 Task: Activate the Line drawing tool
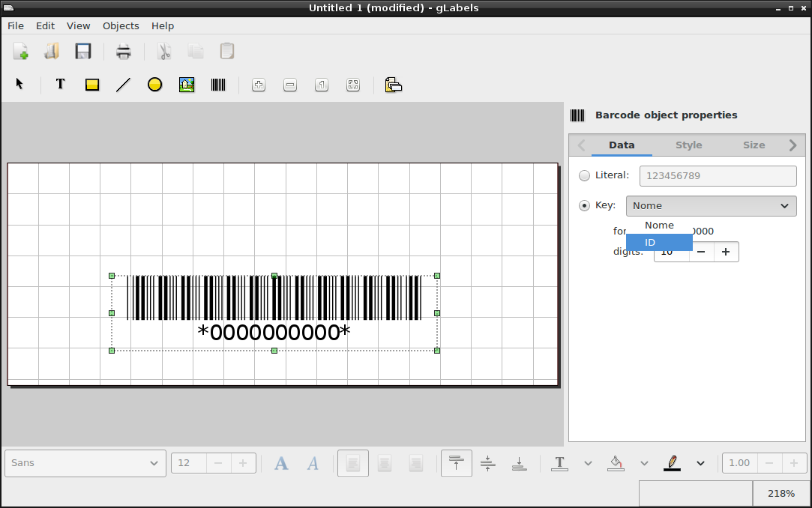[x=123, y=85]
